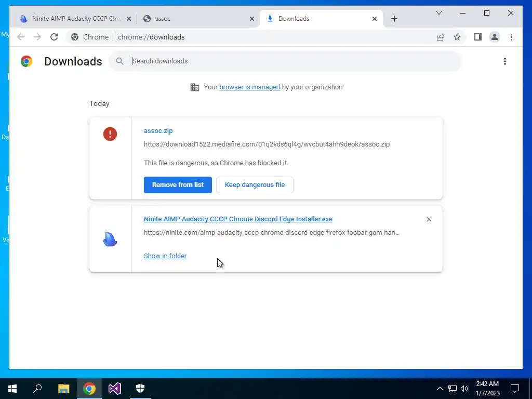Open the Downloads page more actions menu

(505, 61)
